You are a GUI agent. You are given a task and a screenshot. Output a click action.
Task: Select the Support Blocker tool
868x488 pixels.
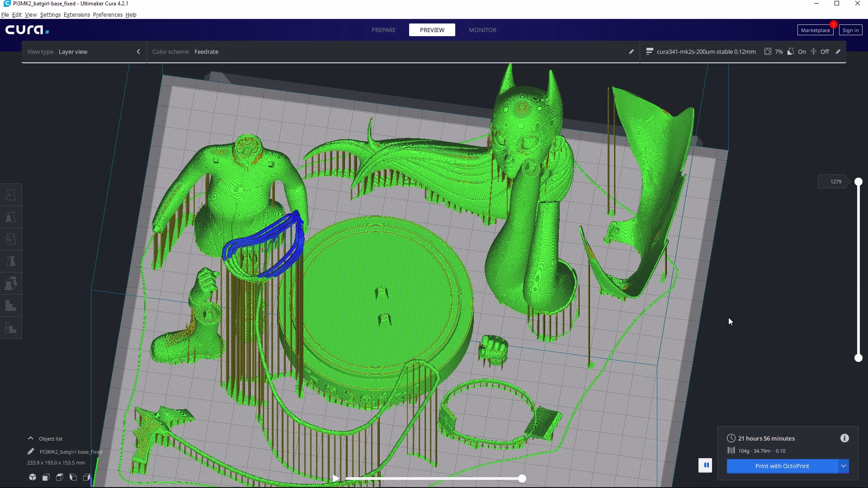click(11, 305)
